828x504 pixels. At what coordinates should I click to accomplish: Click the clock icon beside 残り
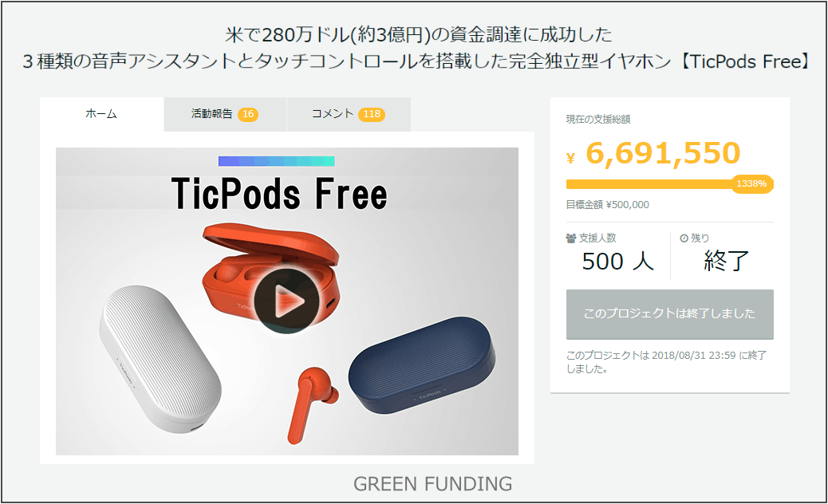pyautogui.click(x=684, y=238)
